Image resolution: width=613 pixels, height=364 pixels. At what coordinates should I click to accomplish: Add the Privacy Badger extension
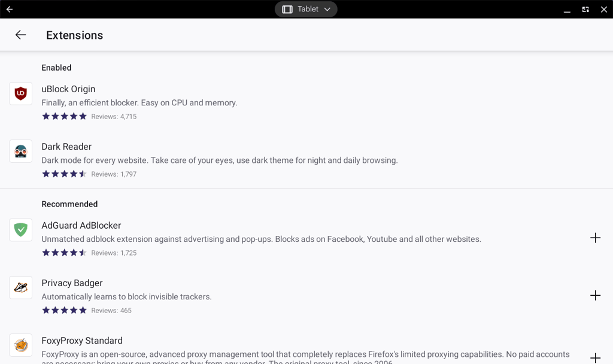(x=595, y=295)
